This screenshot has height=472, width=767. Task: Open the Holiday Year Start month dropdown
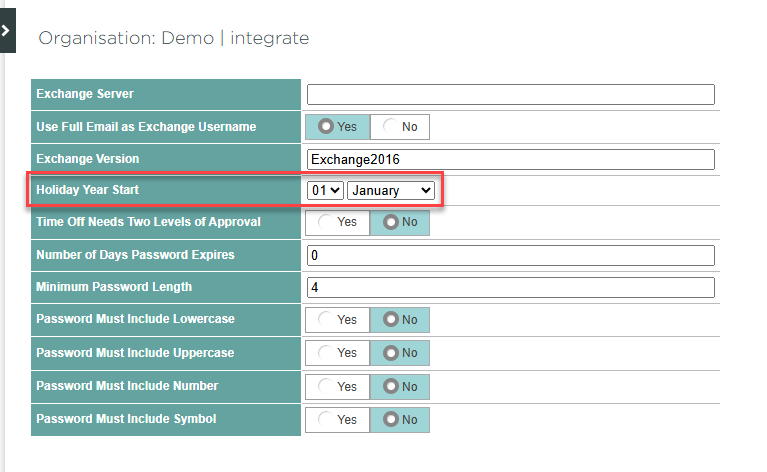[390, 190]
